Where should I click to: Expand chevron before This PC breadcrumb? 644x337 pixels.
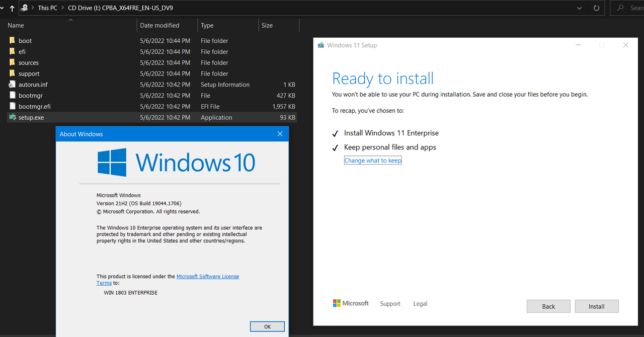pyautogui.click(x=33, y=8)
